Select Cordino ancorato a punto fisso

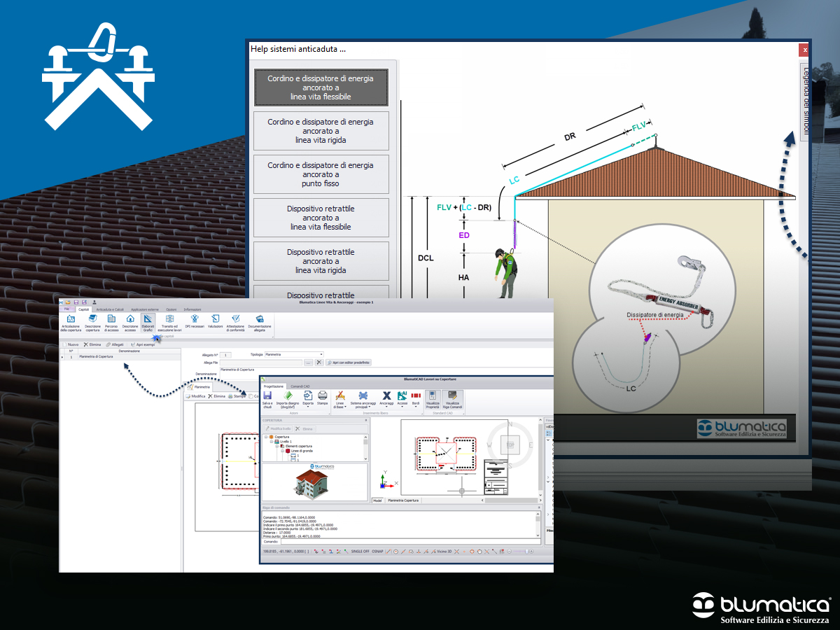click(321, 174)
